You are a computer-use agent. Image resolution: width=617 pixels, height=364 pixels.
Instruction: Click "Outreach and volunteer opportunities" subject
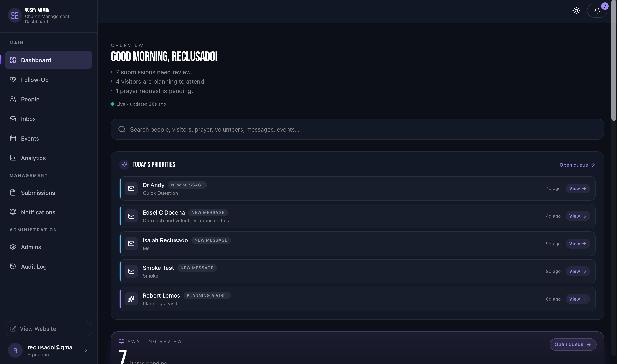(x=186, y=221)
